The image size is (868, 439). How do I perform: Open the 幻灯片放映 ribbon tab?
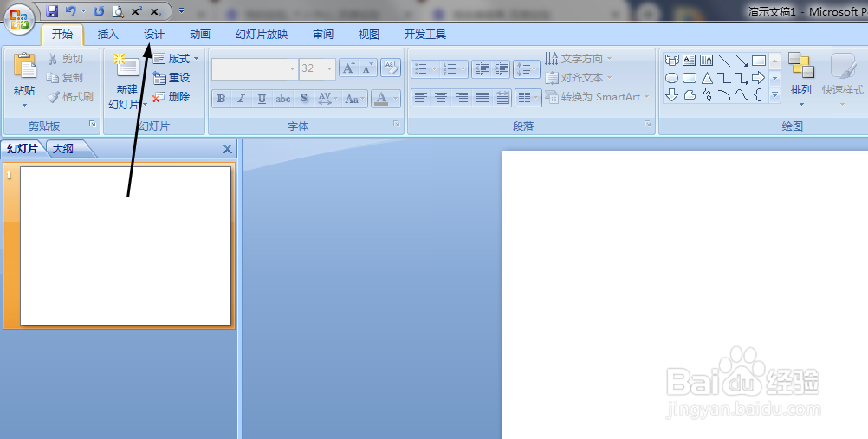pos(262,35)
